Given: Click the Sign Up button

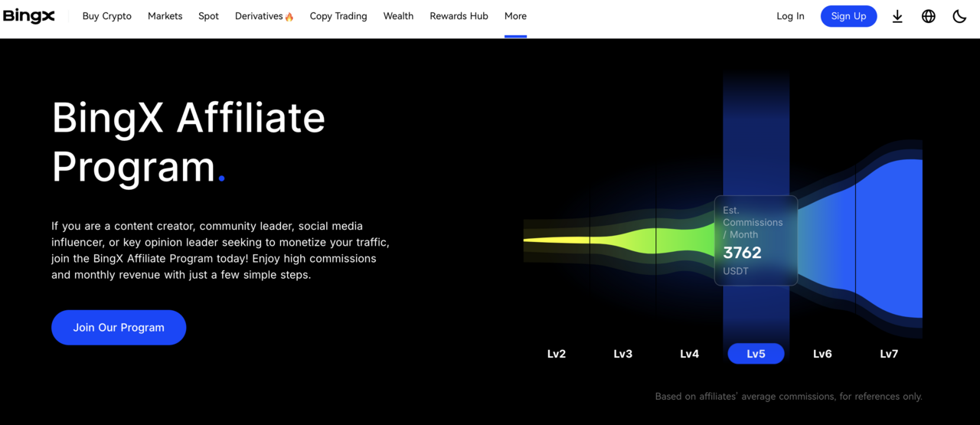Looking at the screenshot, I should [x=849, y=16].
